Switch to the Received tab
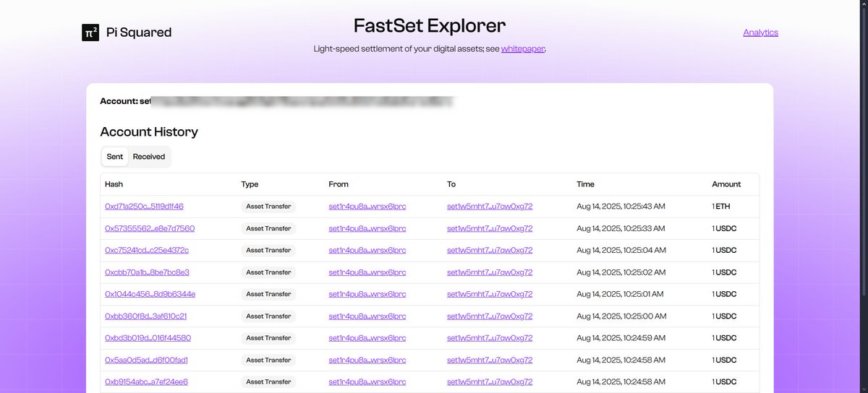This screenshot has height=393, width=868. tap(149, 157)
